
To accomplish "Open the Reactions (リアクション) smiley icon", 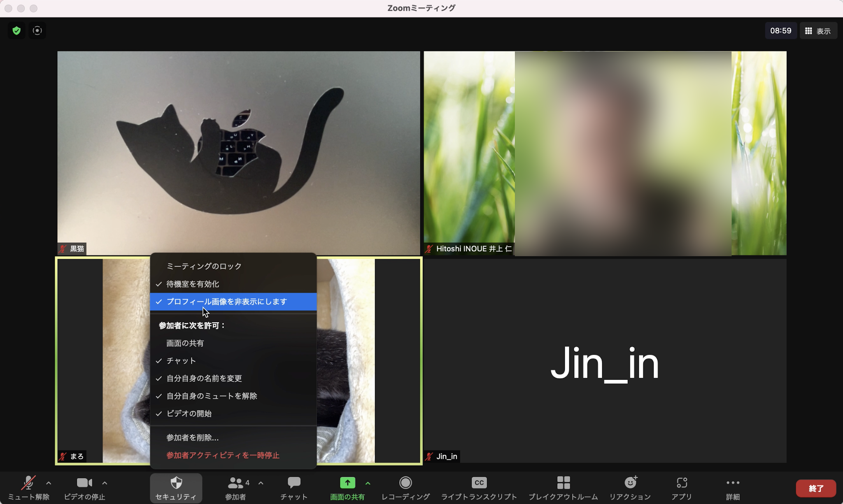I will point(630,483).
